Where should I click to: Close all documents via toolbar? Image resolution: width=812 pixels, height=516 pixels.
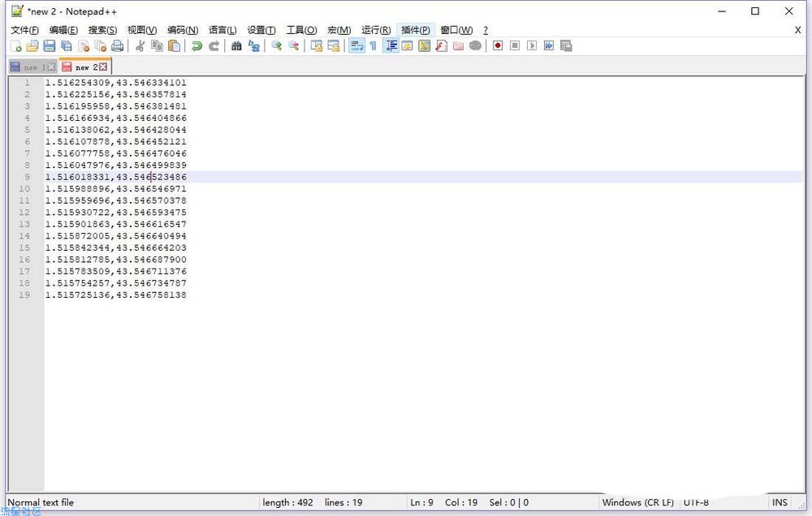101,46
